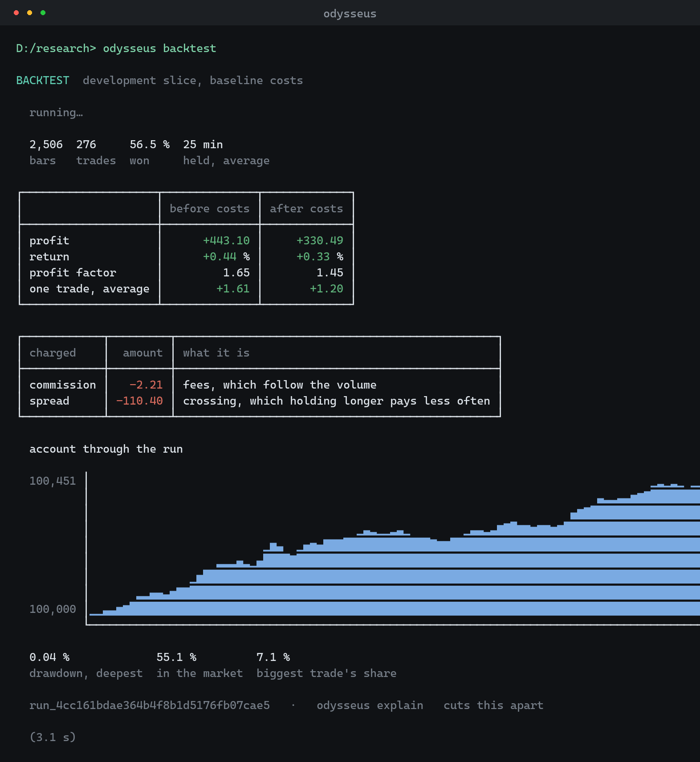Click the '7.1 %' biggest trade's share value

pos(273,657)
